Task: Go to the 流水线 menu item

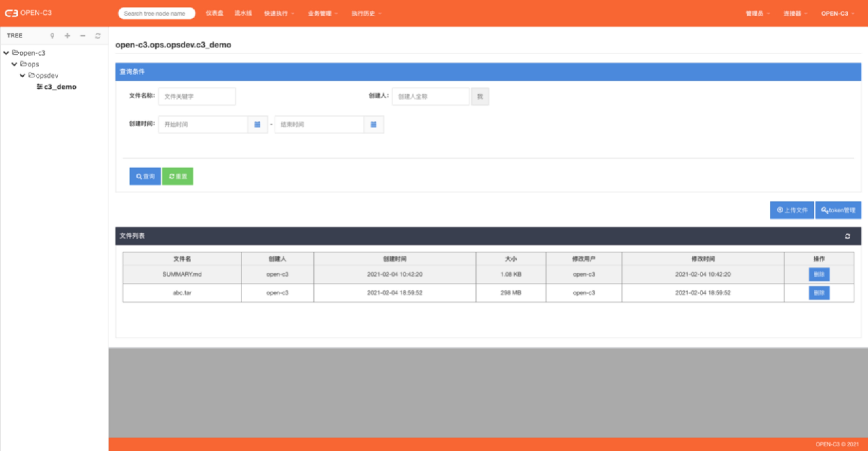Action: (x=243, y=13)
